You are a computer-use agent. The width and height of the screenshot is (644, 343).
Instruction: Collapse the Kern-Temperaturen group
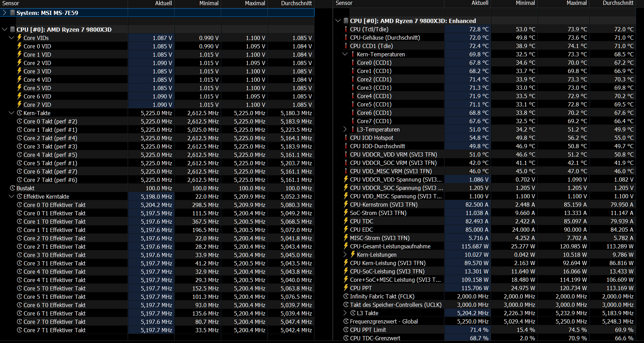(345, 54)
